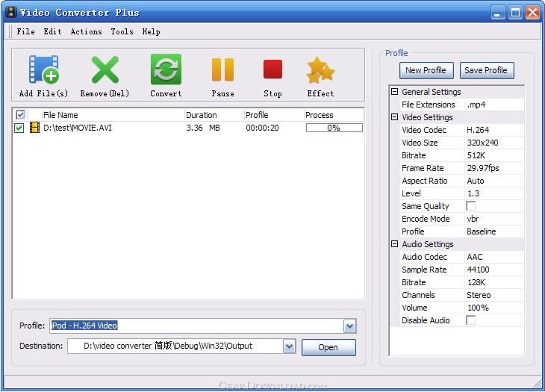Open the Actions menu
The image size is (545, 392).
click(x=86, y=31)
